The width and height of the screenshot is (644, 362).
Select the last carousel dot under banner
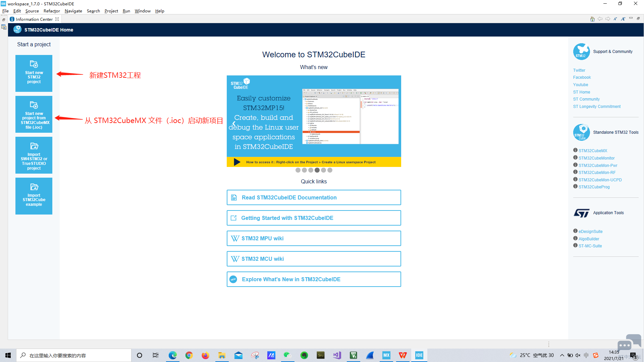coord(330,170)
